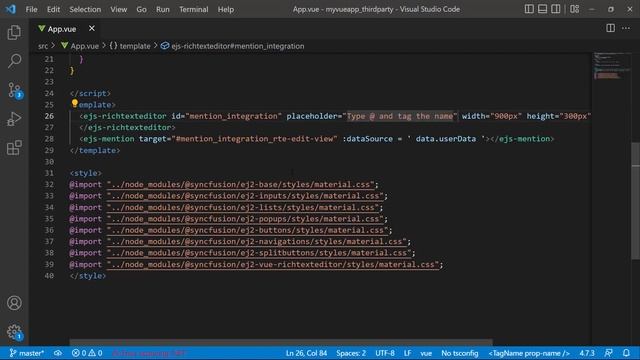This screenshot has height=360, width=640.
Task: Click the horizontal editor scrollbar
Action: [x=281, y=342]
